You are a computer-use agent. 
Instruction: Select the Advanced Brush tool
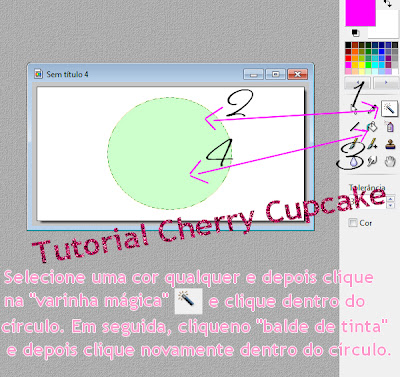point(372,144)
